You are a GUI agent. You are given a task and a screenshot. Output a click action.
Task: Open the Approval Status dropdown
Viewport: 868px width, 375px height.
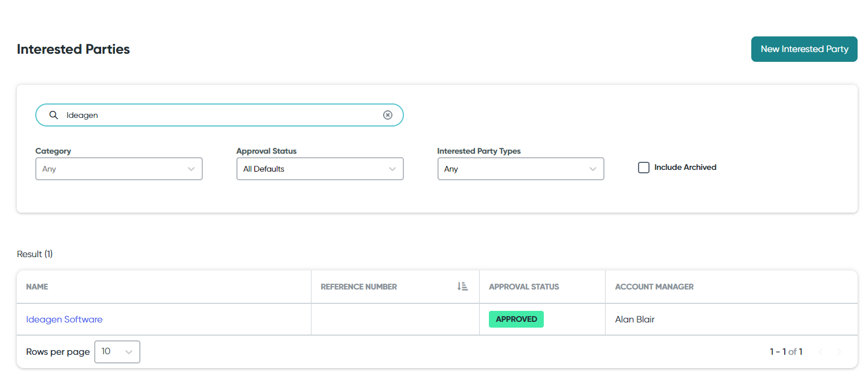point(320,169)
